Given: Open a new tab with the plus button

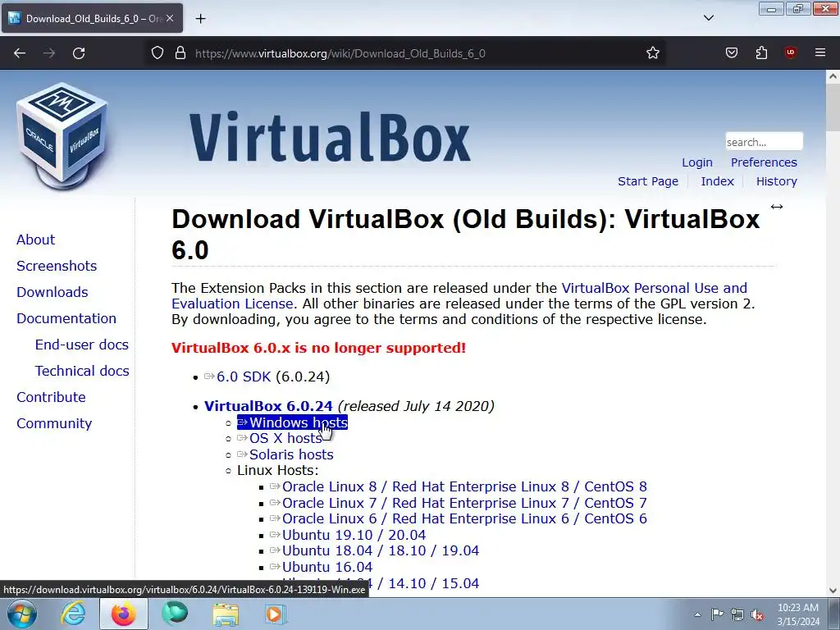Looking at the screenshot, I should click(200, 19).
